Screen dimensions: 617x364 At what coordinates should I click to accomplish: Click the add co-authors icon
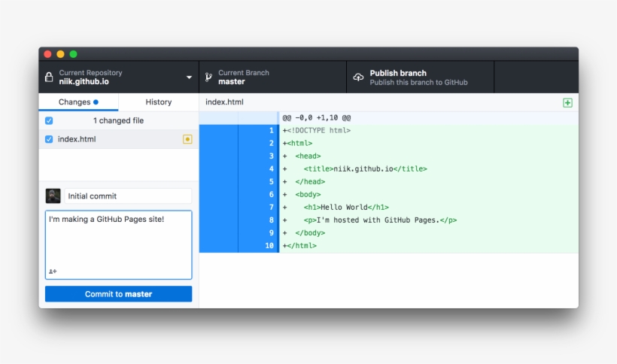(53, 271)
